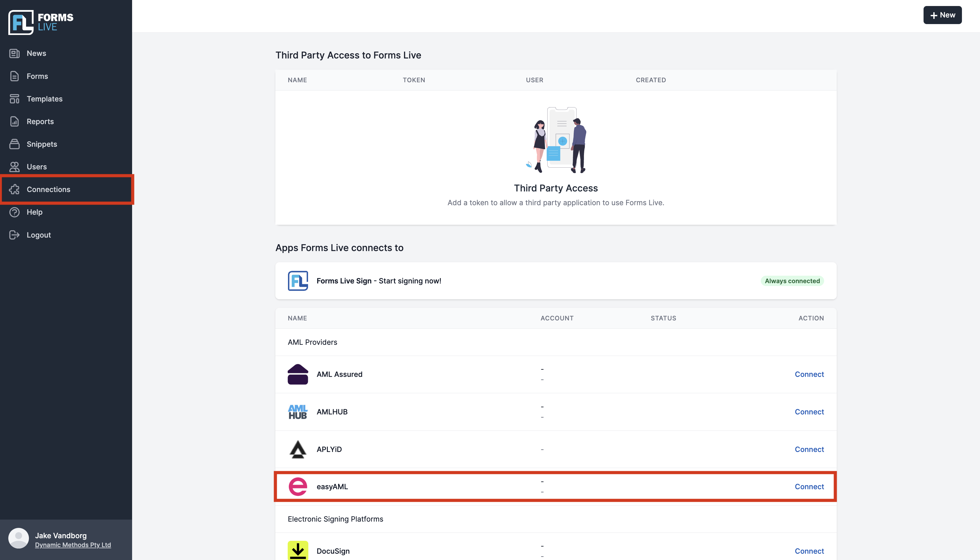This screenshot has width=980, height=560.
Task: Click the Forms Live Sign logo
Action: coord(298,281)
